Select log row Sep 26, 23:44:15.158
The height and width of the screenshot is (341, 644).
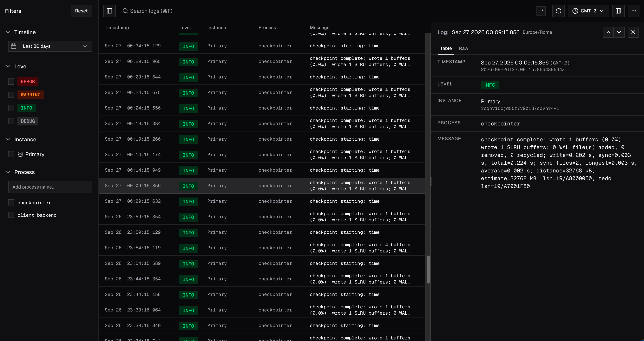262,294
